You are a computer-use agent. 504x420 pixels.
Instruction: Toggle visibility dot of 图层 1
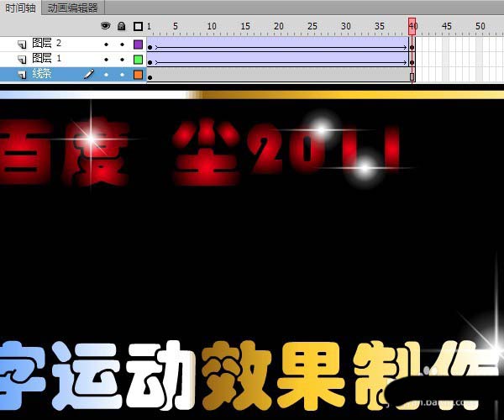tap(106, 60)
